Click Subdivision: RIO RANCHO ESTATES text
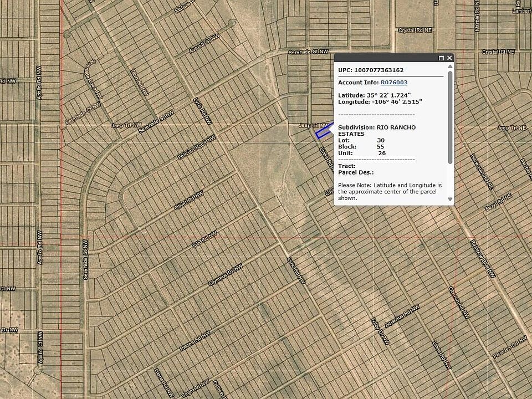532x399 pixels. coord(377,131)
